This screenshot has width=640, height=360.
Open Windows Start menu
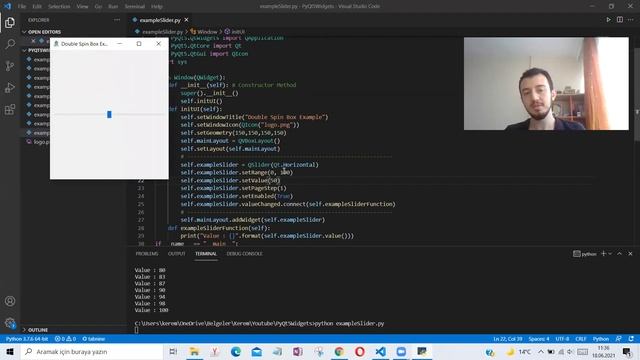click(10, 351)
